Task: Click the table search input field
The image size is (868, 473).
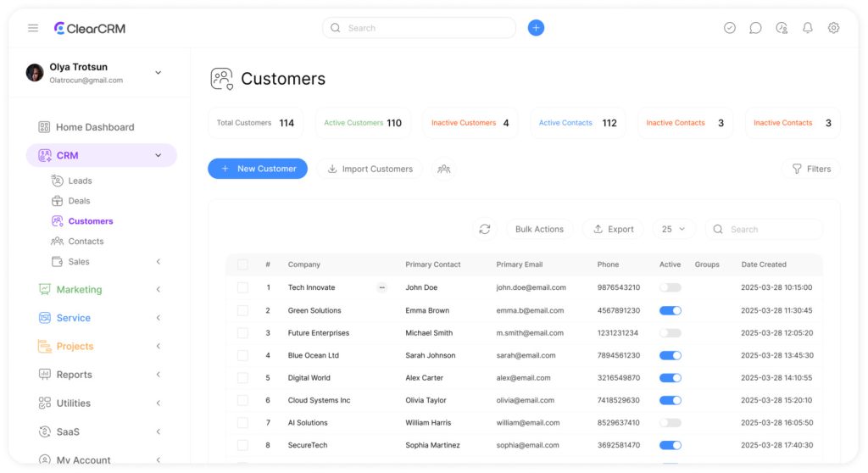Action: 771,229
